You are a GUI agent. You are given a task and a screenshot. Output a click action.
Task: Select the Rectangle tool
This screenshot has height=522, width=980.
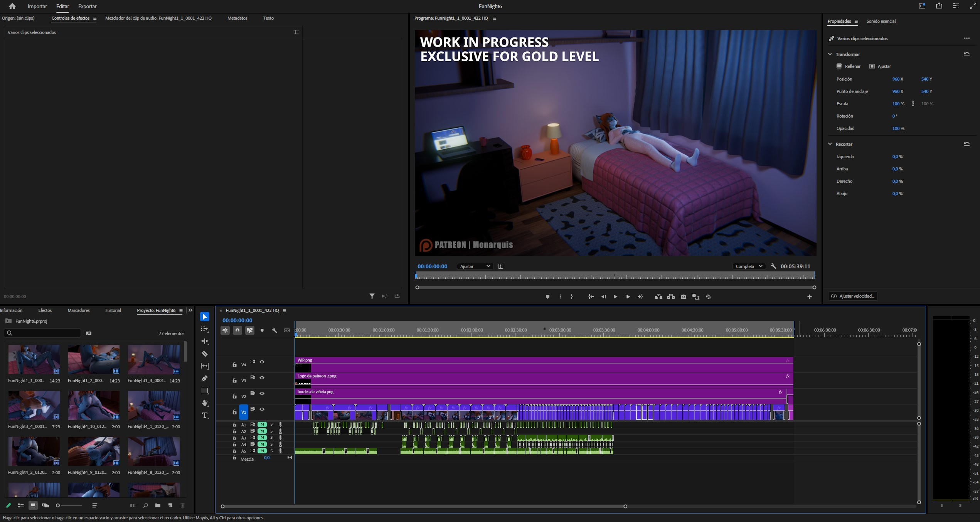(x=205, y=391)
